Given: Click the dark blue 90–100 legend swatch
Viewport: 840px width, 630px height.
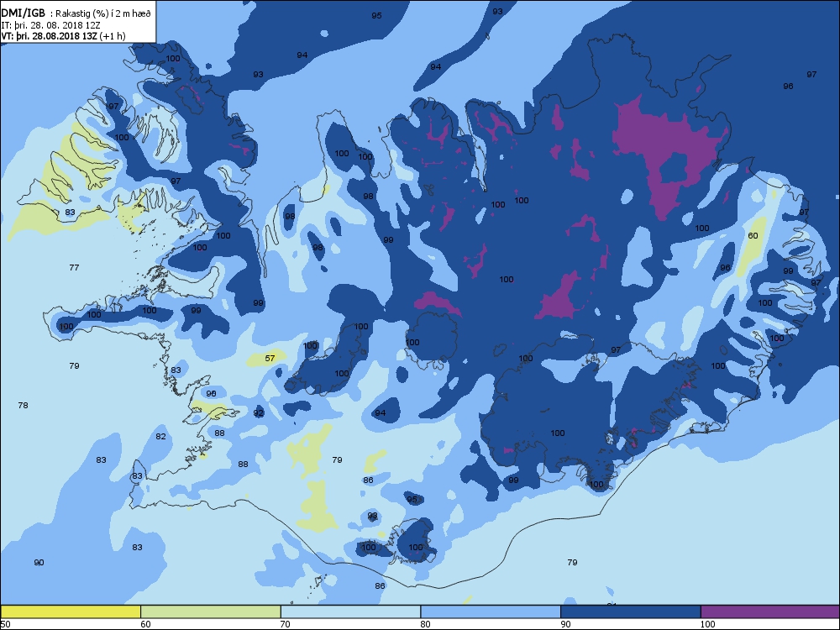Looking at the screenshot, I should coord(631,612).
